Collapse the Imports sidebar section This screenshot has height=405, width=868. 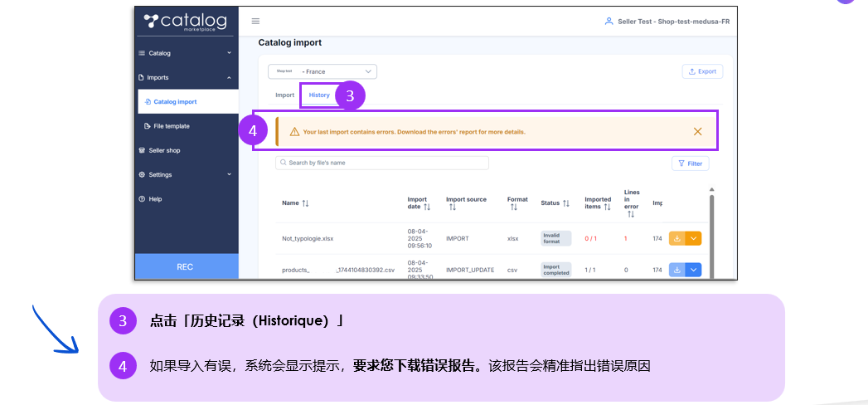click(x=229, y=77)
